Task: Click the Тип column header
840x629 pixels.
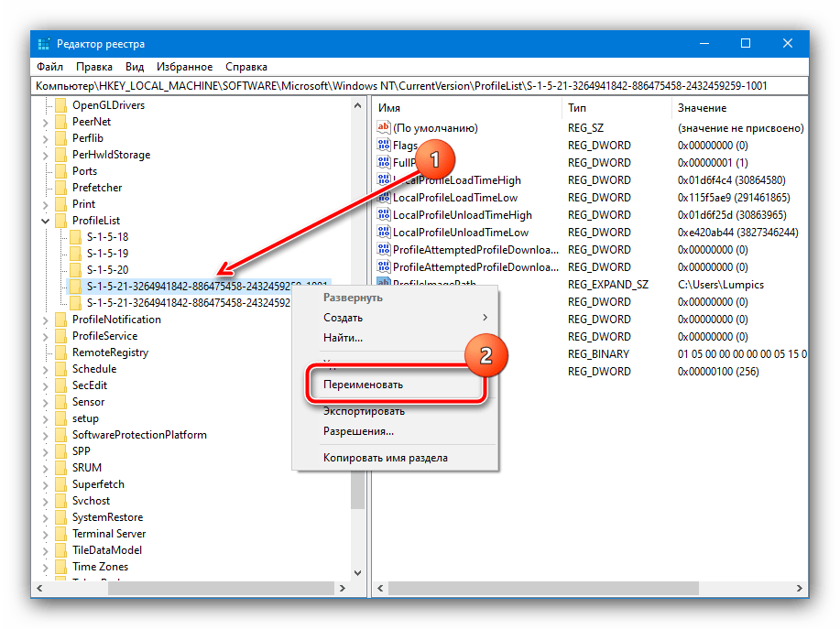Action: 616,108
